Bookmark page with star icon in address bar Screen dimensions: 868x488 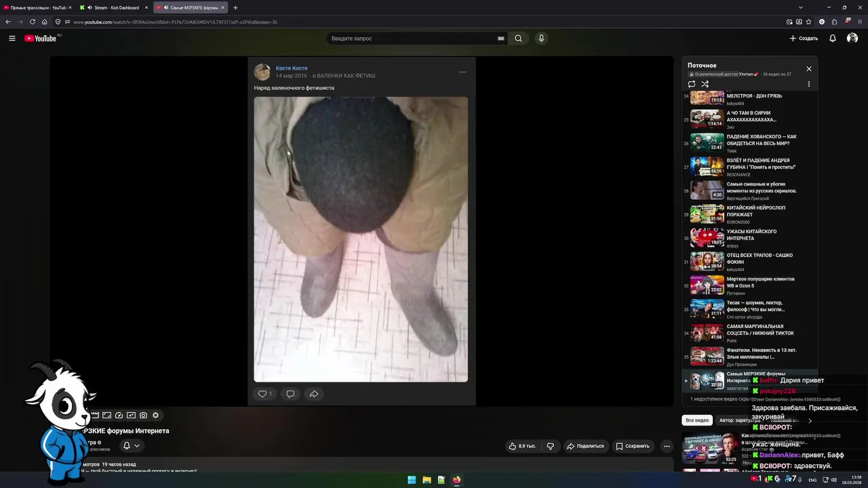[x=808, y=22]
